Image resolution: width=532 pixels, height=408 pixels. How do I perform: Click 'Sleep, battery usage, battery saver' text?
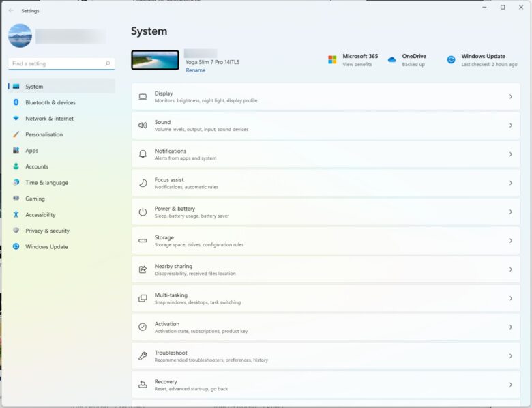(192, 216)
